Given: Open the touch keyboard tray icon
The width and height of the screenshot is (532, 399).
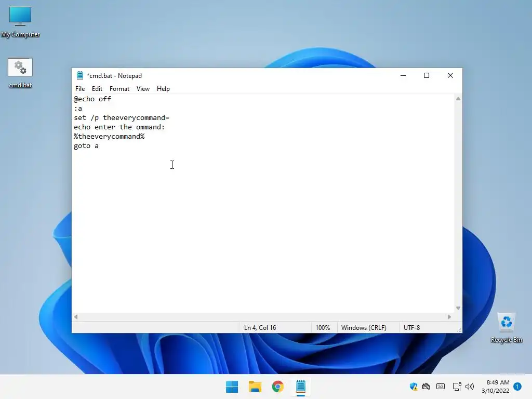Looking at the screenshot, I should (x=441, y=387).
